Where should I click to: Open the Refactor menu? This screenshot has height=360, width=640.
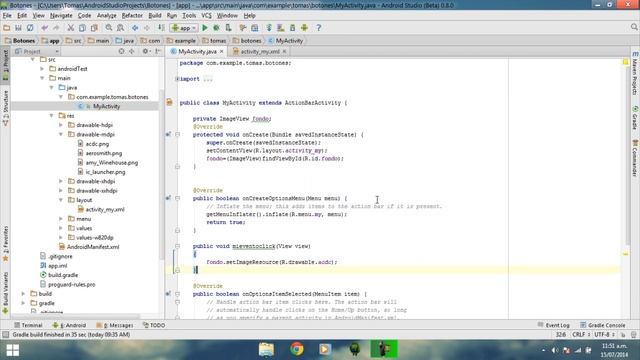132,16
